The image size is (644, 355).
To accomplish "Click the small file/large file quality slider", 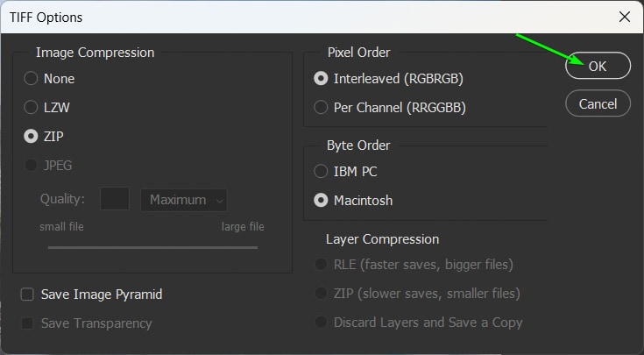I will point(152,247).
